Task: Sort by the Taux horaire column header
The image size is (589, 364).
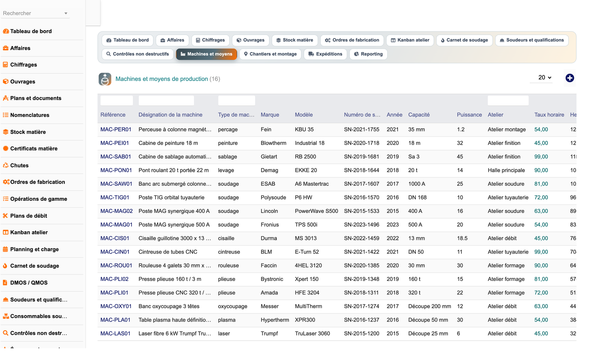Action: (x=549, y=115)
